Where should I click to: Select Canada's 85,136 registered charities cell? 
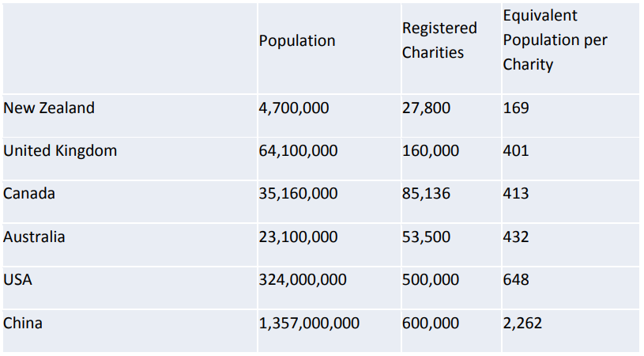coord(426,194)
